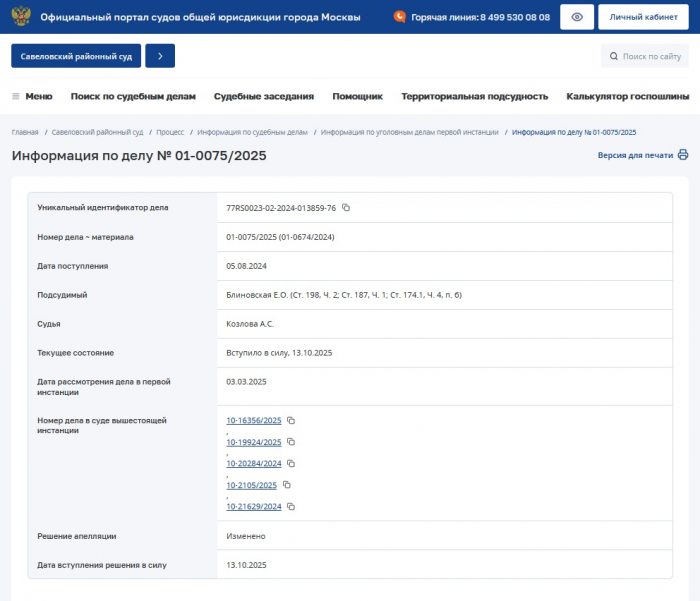The width and height of the screenshot is (700, 601).
Task: Click receipt date 05.08.2024
Action: (246, 266)
